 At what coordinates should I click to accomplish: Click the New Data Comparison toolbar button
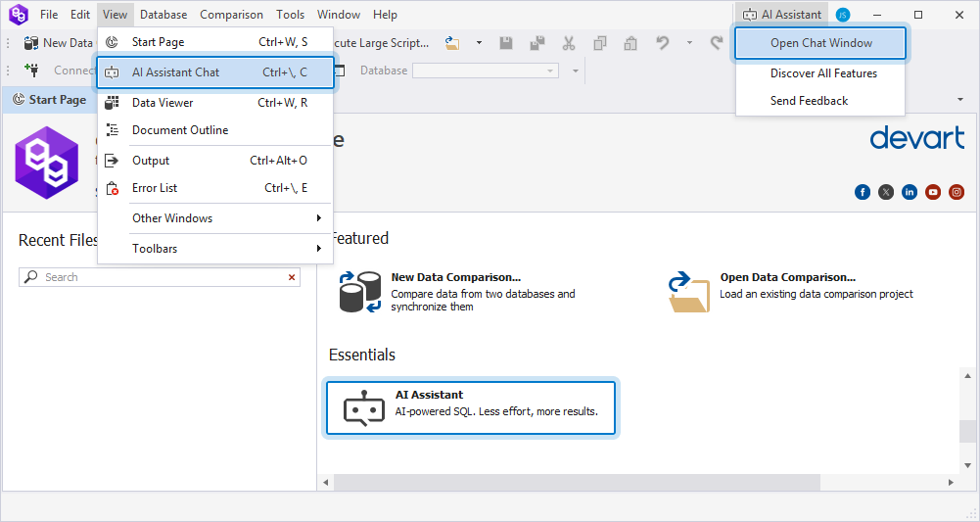point(58,43)
